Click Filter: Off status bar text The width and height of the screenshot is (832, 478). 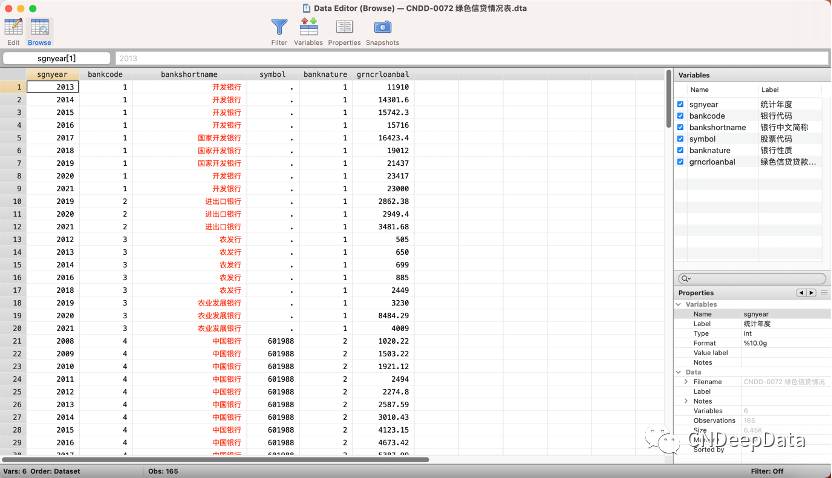(767, 471)
